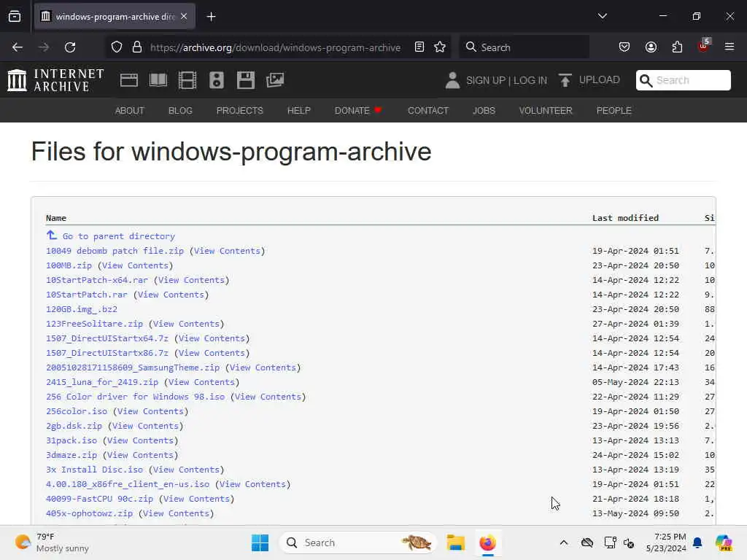Click the uBlock Origin extension icon
The width and height of the screenshot is (747, 560).
click(704, 46)
